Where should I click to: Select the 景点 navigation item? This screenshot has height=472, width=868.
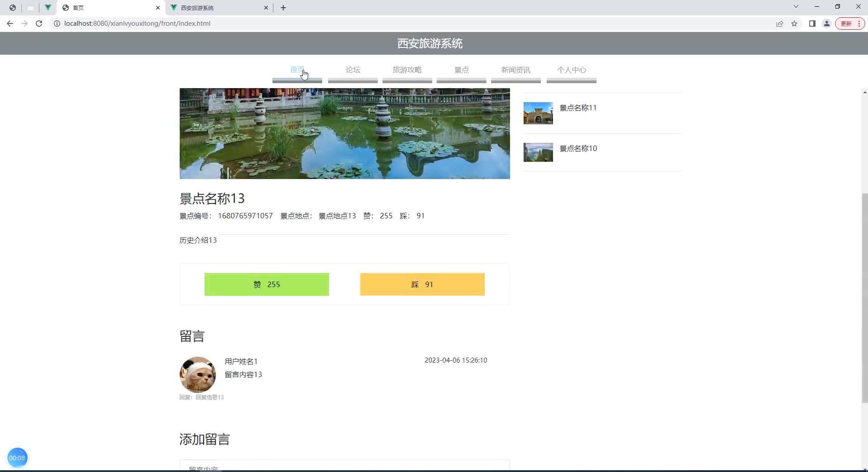pos(462,70)
